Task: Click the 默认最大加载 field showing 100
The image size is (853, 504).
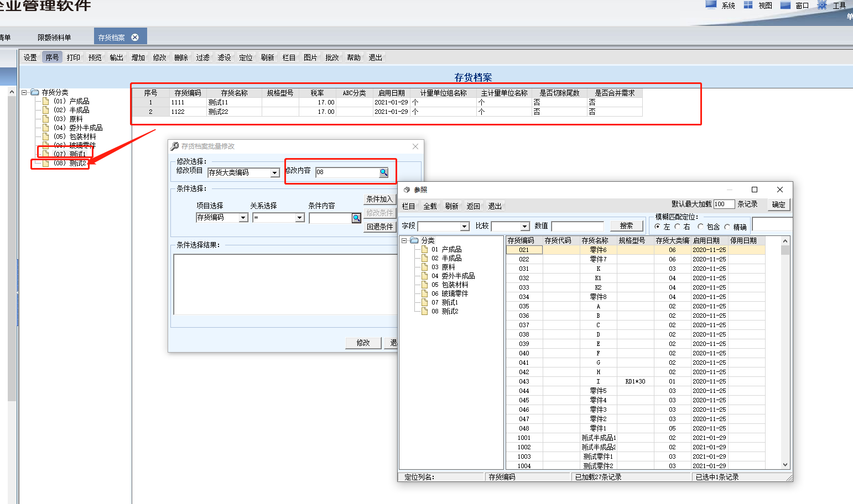Action: click(x=724, y=204)
